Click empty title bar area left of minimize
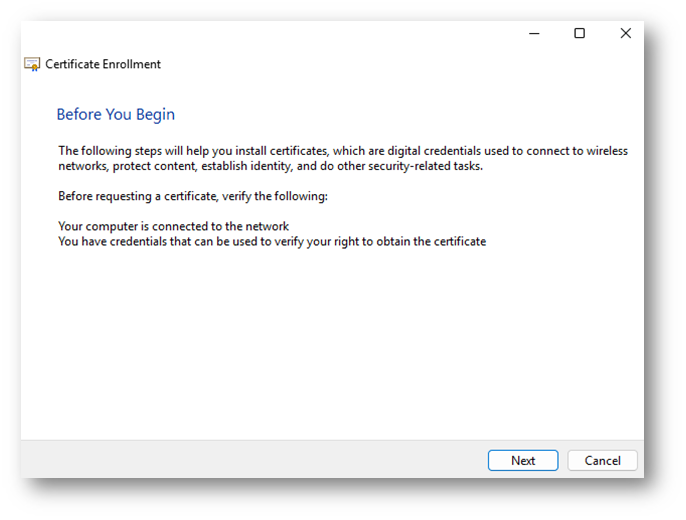 click(306, 33)
